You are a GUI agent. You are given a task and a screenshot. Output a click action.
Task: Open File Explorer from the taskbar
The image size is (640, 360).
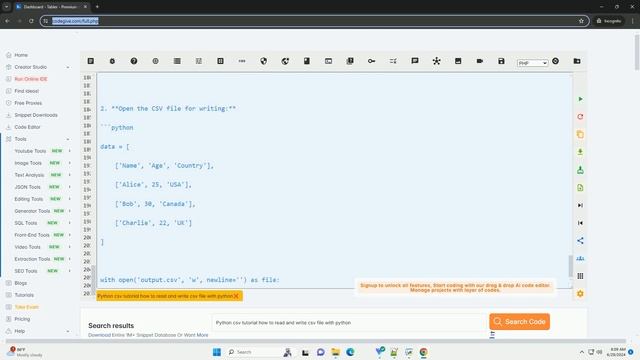click(x=336, y=352)
